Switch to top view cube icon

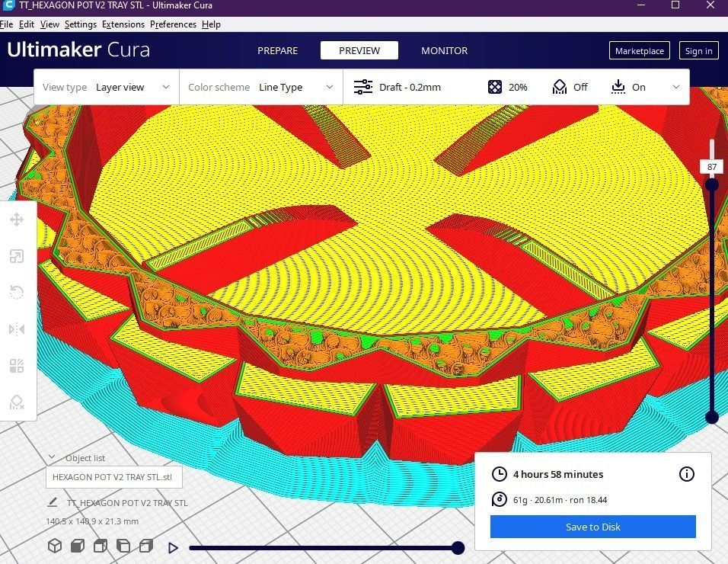tap(101, 546)
